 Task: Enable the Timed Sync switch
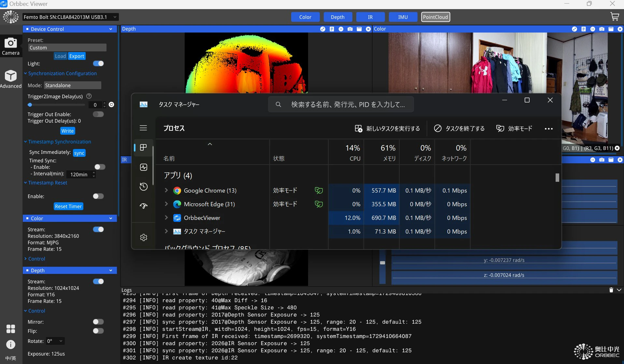coord(100,167)
